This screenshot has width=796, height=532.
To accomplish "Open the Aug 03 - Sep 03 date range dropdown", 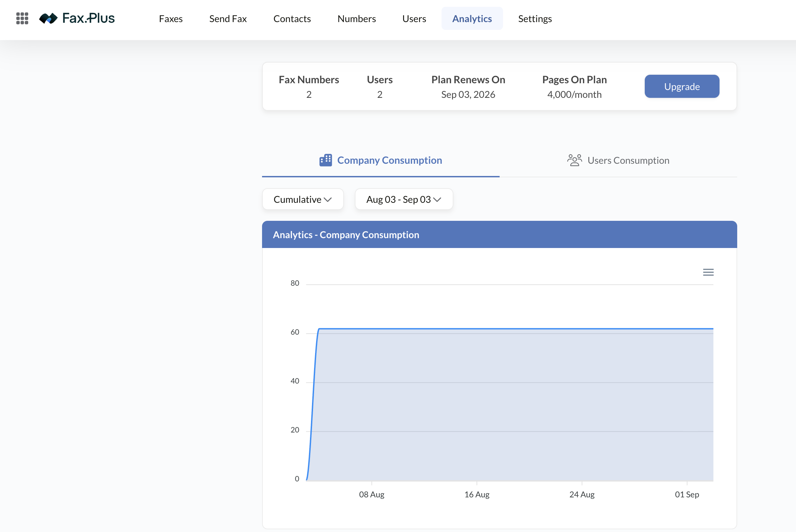I will pos(404,199).
